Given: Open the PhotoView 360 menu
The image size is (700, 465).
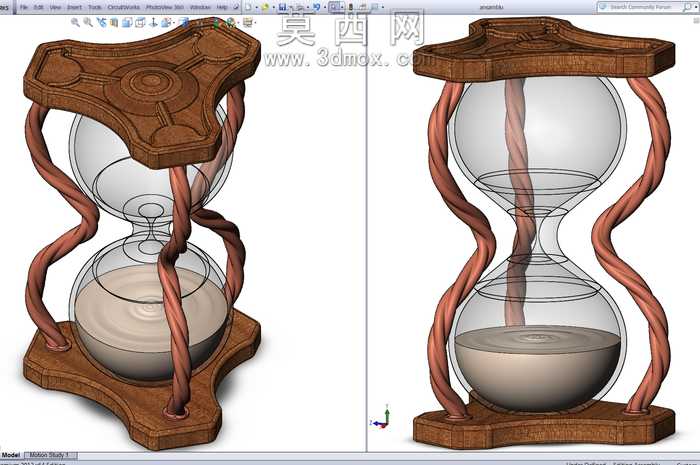Looking at the screenshot, I should click(x=165, y=7).
